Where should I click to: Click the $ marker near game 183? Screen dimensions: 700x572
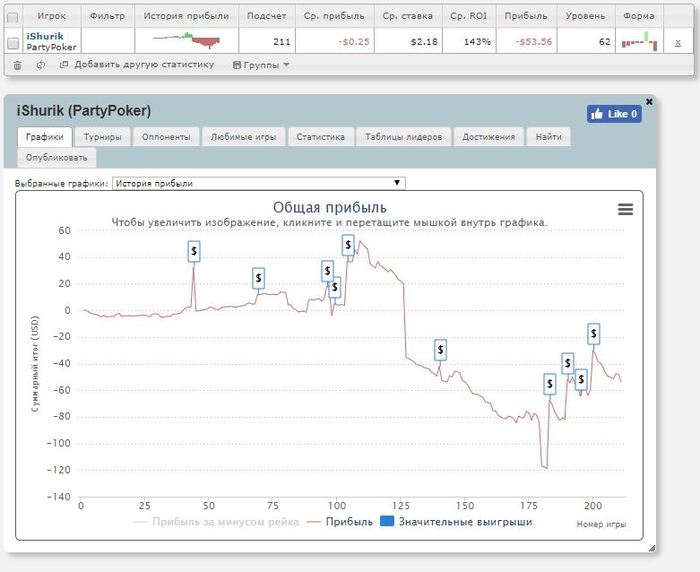[550, 384]
